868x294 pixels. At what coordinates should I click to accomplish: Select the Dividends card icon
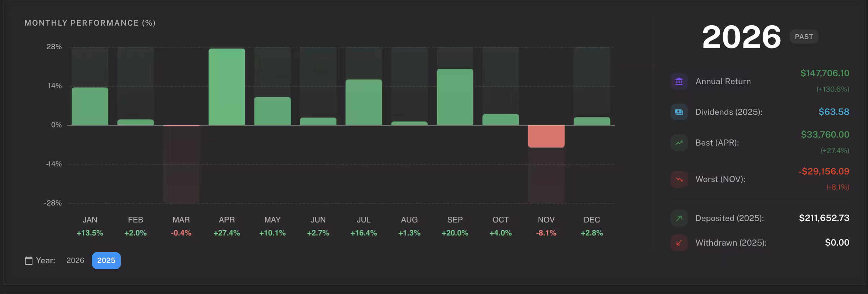(x=679, y=112)
